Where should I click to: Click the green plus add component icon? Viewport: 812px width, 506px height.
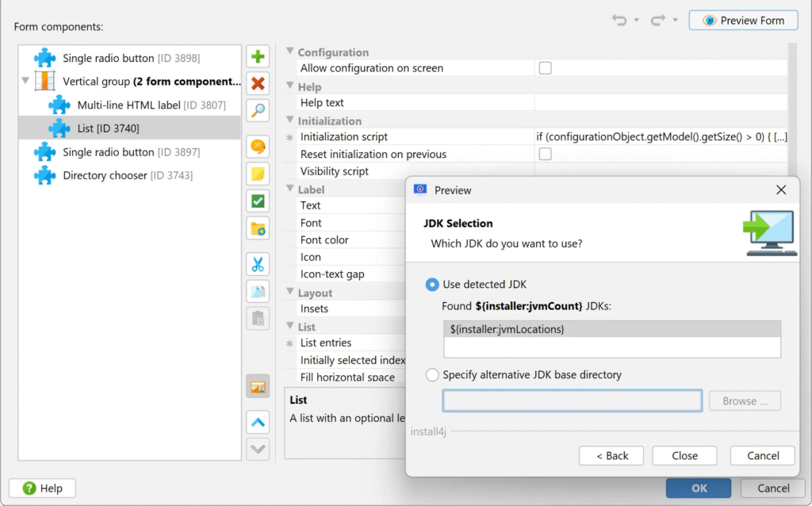click(x=258, y=57)
